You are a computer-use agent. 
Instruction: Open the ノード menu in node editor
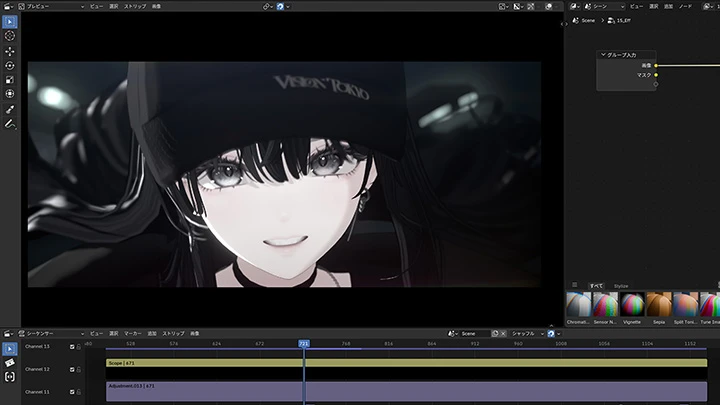[x=686, y=6]
